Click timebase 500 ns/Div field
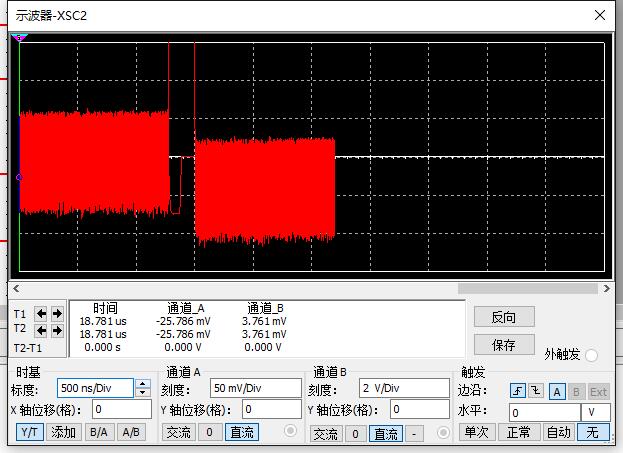 click(x=95, y=388)
